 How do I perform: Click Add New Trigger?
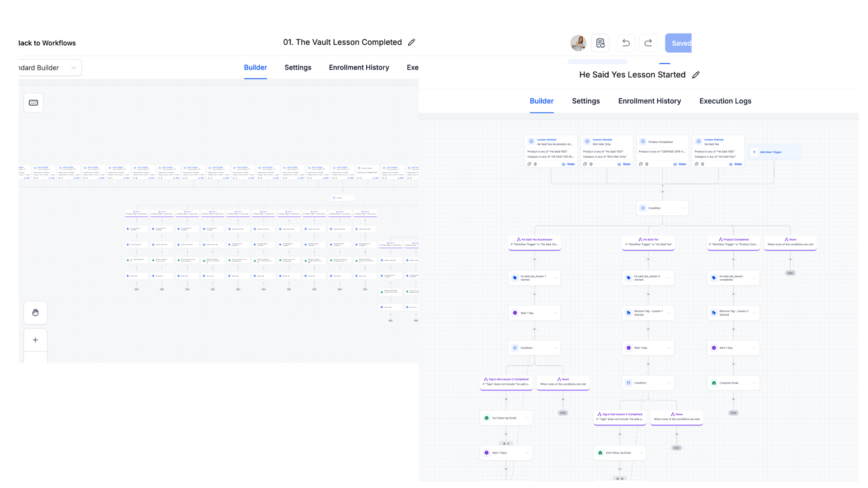[x=774, y=152]
